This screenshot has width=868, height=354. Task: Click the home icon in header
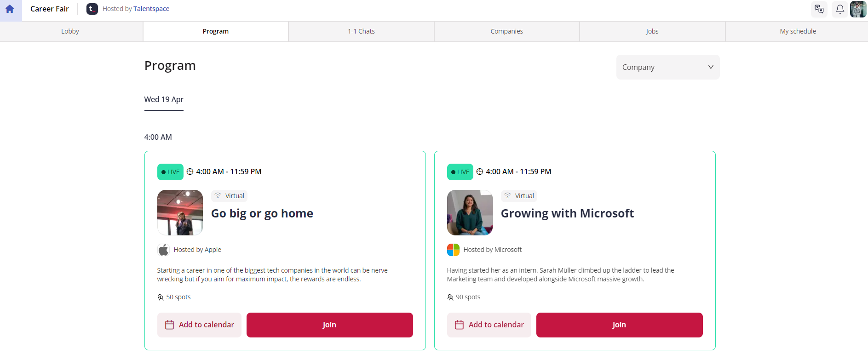(10, 9)
